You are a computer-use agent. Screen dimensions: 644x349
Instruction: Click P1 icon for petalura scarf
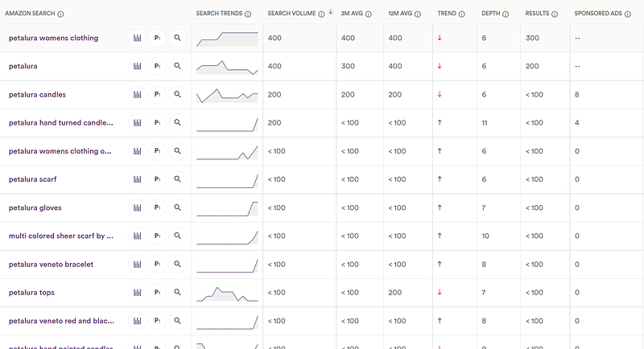point(157,179)
